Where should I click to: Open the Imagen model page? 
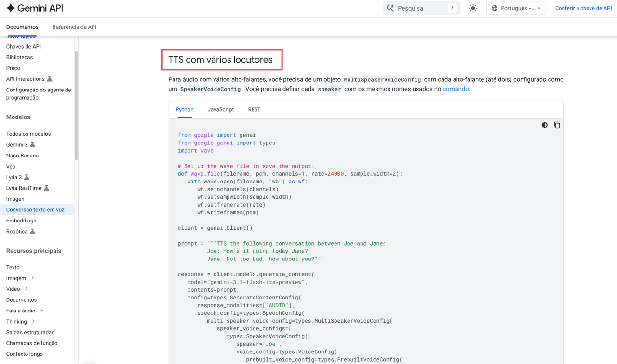(x=15, y=199)
